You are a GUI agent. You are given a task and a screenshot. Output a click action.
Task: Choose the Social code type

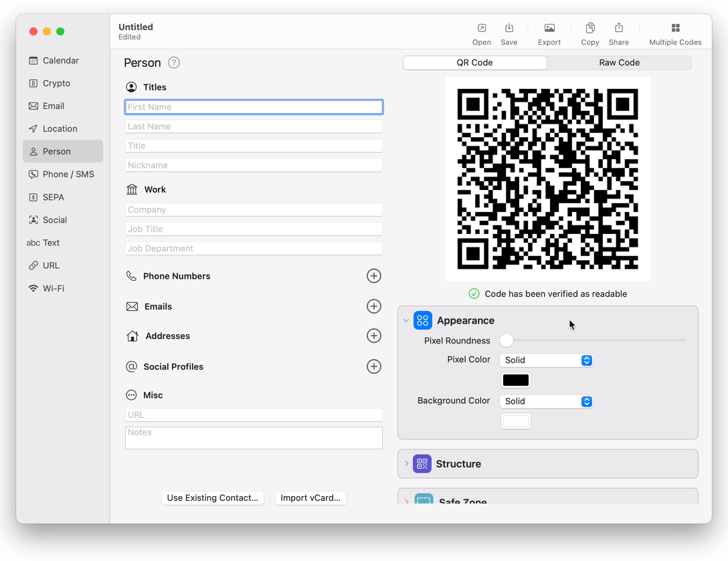63,220
